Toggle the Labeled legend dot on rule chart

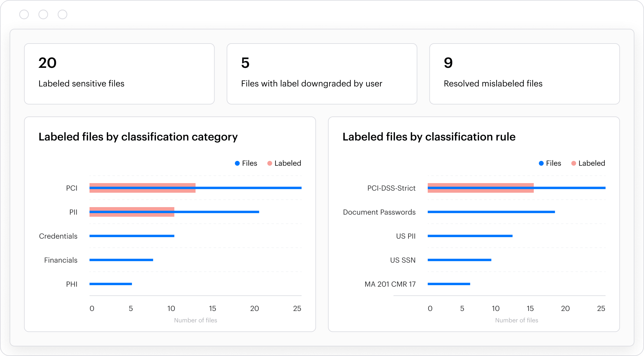(x=574, y=163)
